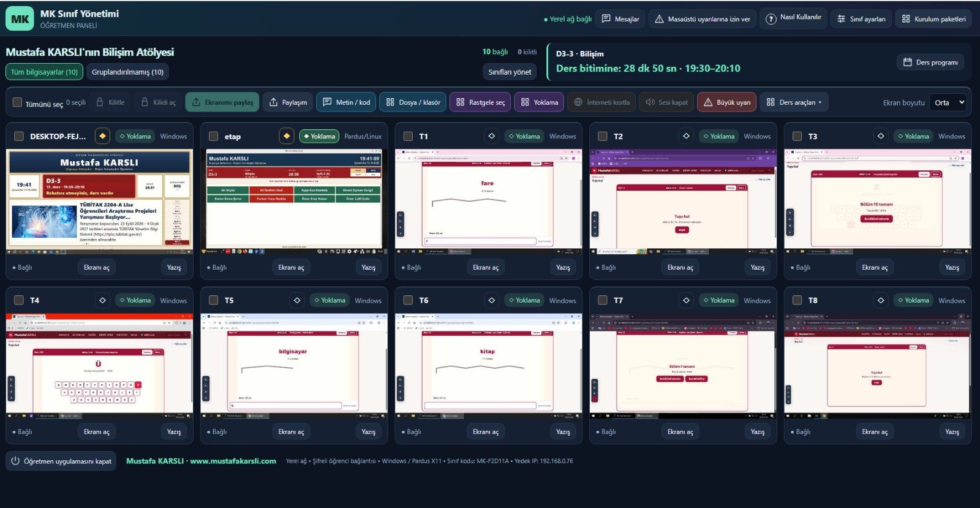Click the diamond icon on the T4 card
The height and width of the screenshot is (508, 980).
(102, 300)
